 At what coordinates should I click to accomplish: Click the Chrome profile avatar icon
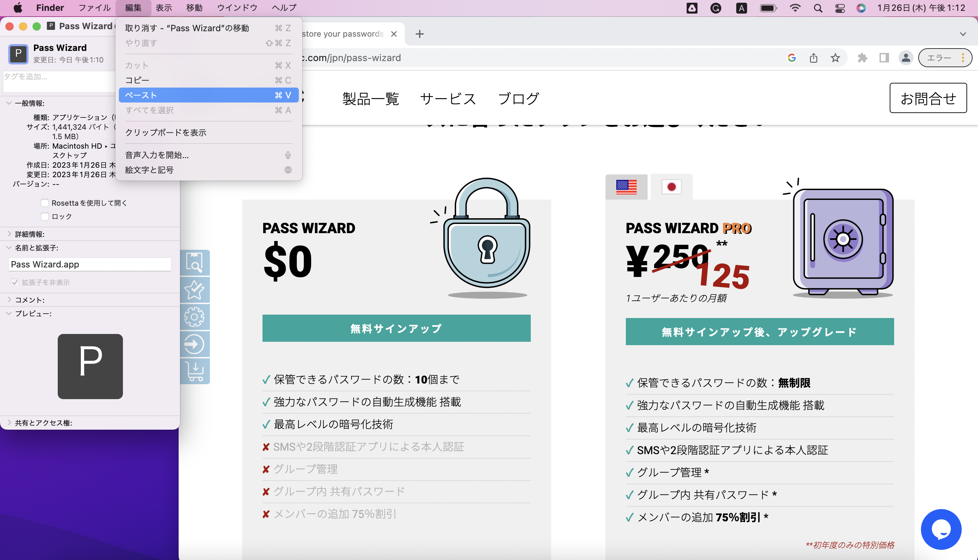(906, 58)
